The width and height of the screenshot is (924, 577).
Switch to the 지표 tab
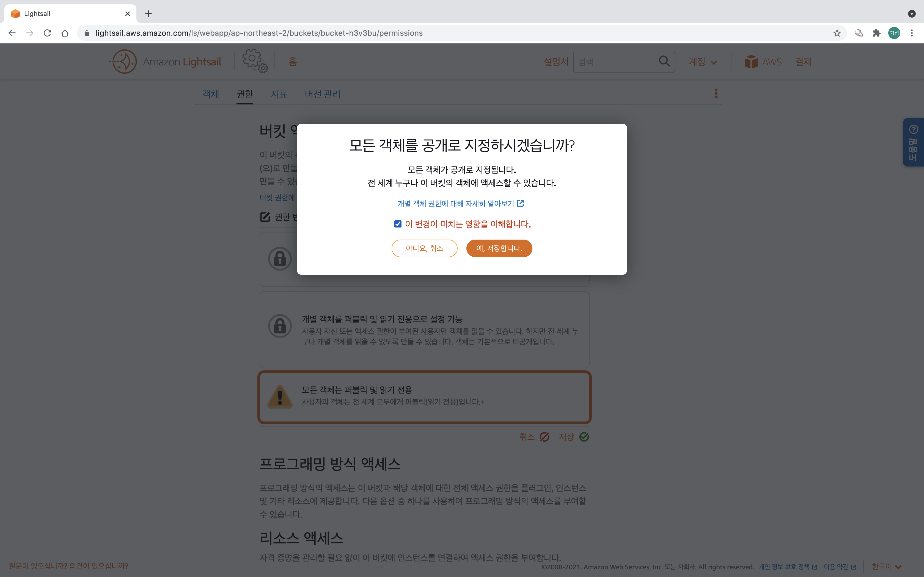click(279, 94)
